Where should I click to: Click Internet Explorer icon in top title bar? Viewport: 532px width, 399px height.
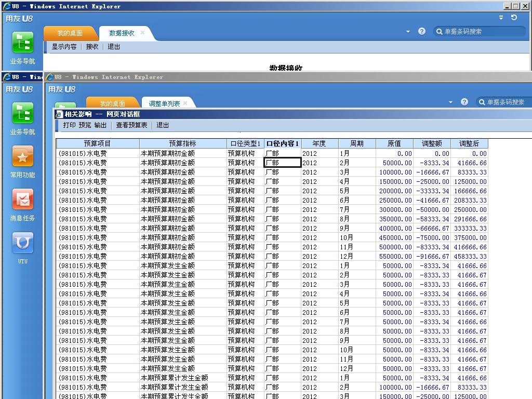click(6, 6)
